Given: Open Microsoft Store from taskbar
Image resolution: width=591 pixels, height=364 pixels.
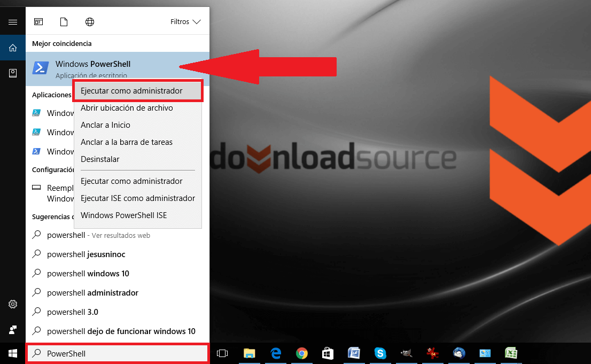Looking at the screenshot, I should coord(328,353).
